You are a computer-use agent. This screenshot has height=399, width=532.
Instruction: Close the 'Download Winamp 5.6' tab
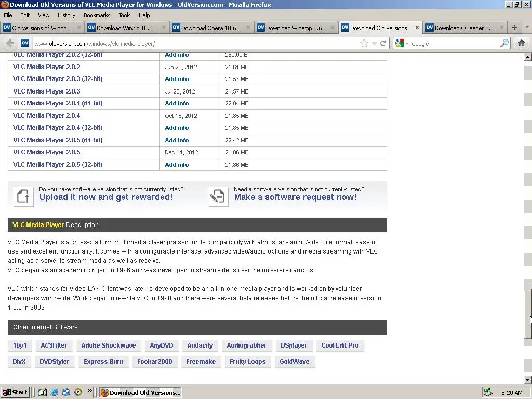point(332,28)
